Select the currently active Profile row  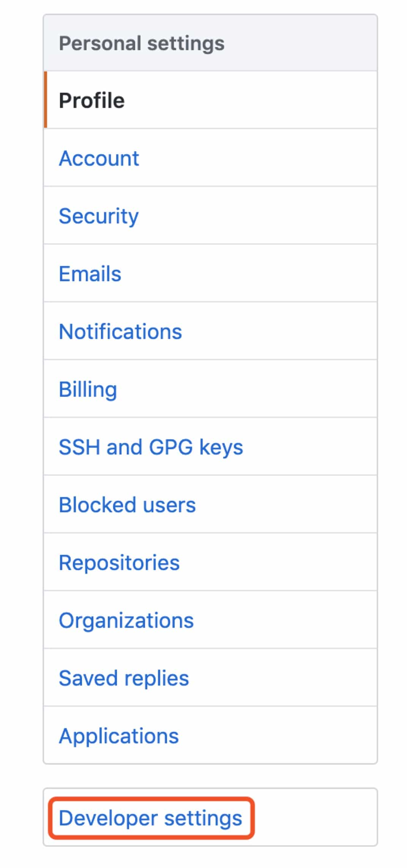coord(210,100)
